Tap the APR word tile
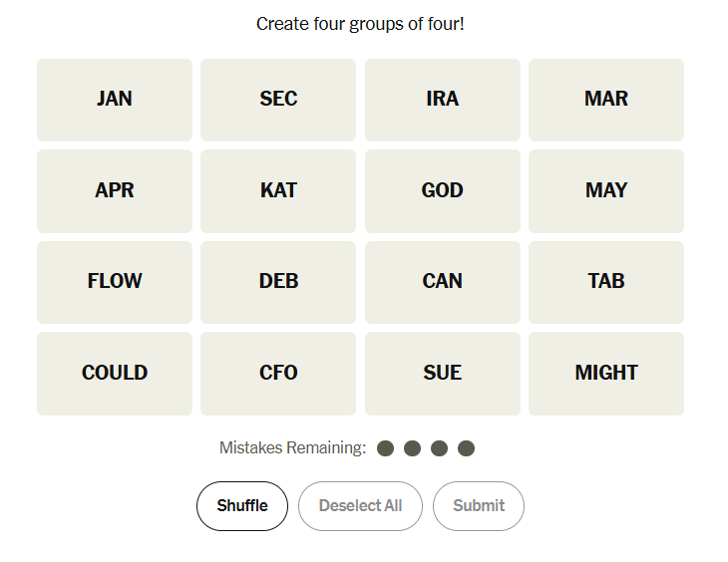 115,190
